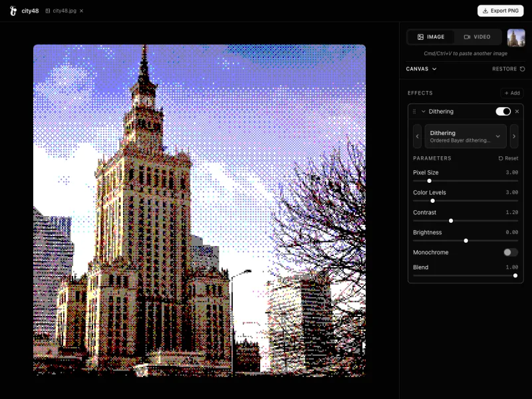Click the Blend value 1.00
The height and width of the screenshot is (399, 532).
pyautogui.click(x=512, y=267)
